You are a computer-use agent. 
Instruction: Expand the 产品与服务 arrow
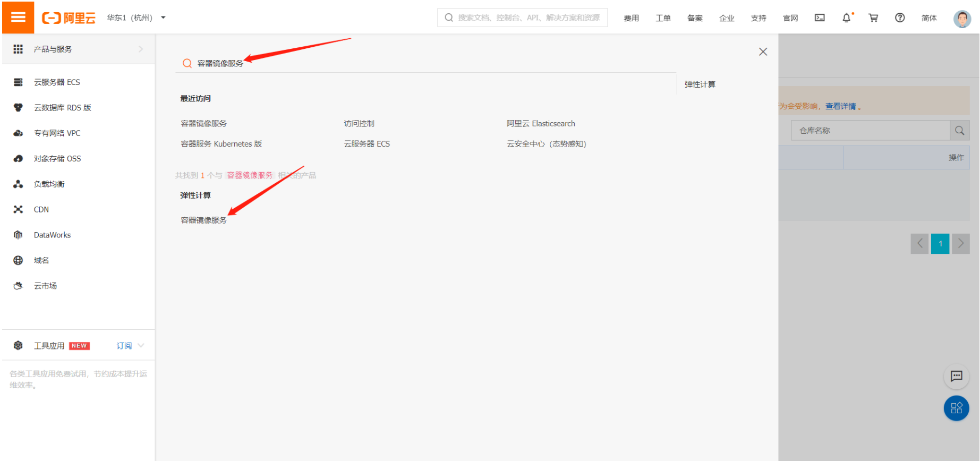click(141, 49)
